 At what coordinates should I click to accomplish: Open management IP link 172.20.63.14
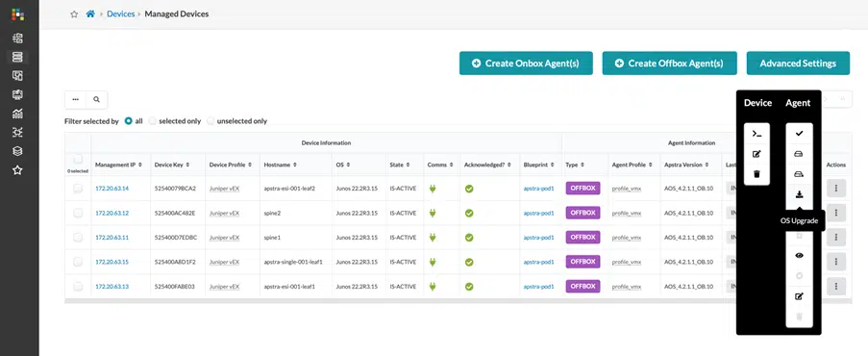point(112,189)
